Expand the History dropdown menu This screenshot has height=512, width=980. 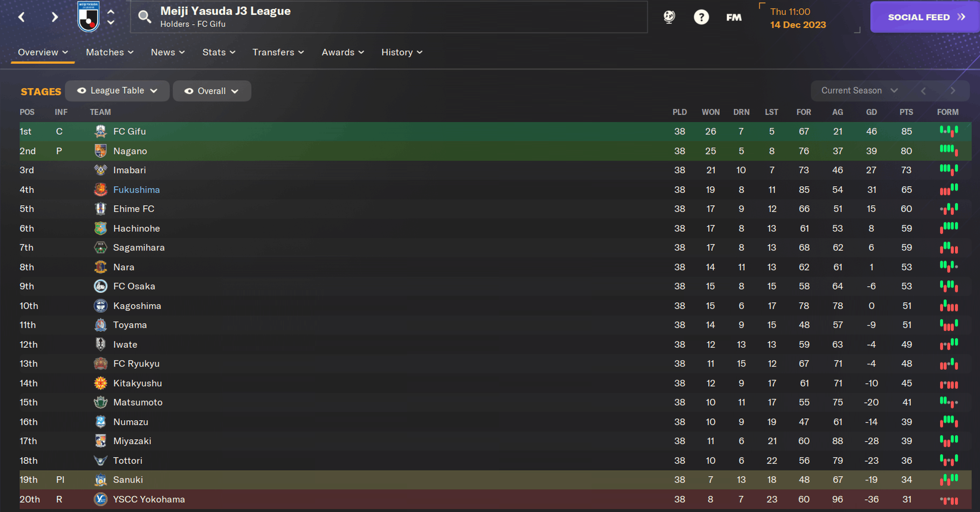[x=402, y=53]
